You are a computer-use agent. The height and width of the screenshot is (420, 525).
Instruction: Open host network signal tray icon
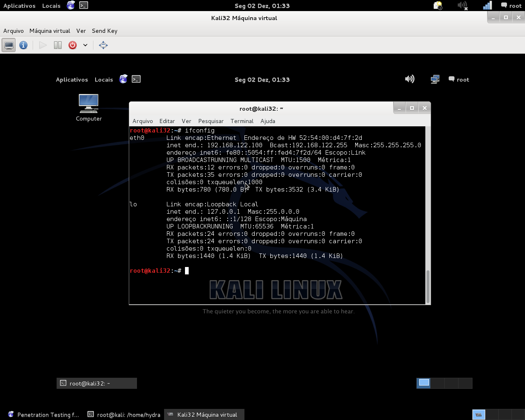point(487,5)
